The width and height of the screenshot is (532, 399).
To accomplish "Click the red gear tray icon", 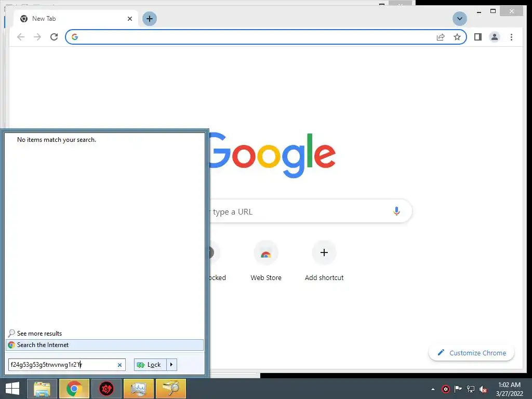I will point(446,389).
